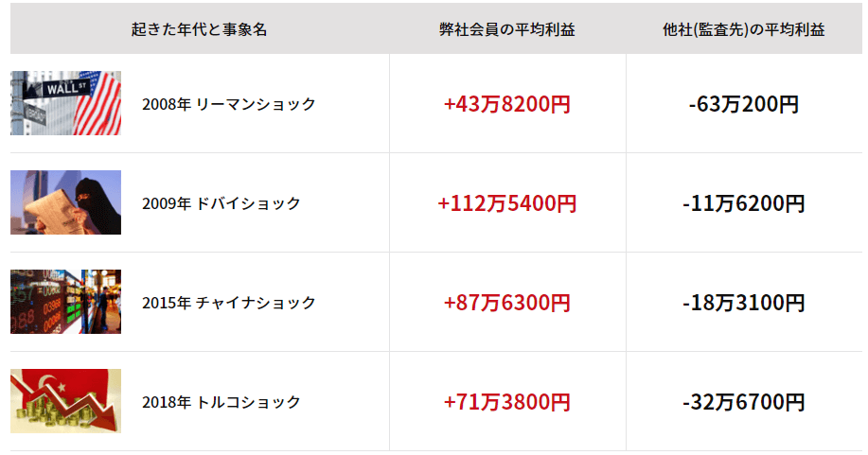
Task: Select the 2018年 トルコショック label
Action: click(221, 402)
